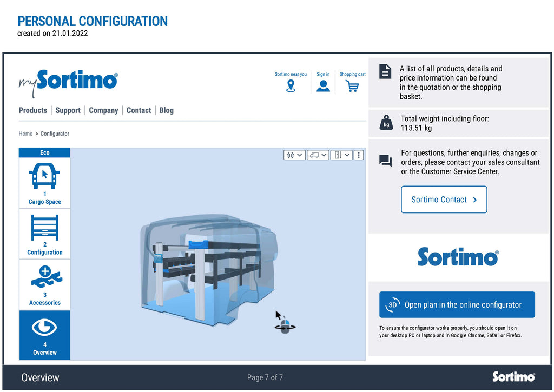Open the Shopping cart icon

pyautogui.click(x=352, y=86)
